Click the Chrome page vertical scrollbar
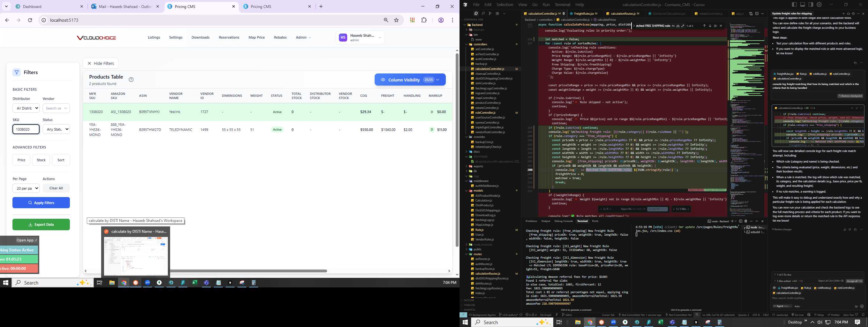The height and width of the screenshot is (327, 868). [457, 150]
